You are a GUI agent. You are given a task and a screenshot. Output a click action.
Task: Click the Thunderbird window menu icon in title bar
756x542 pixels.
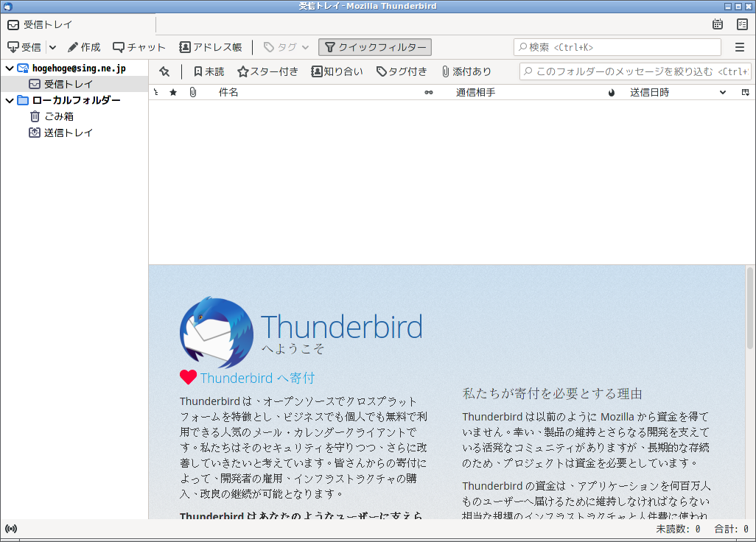click(x=7, y=7)
